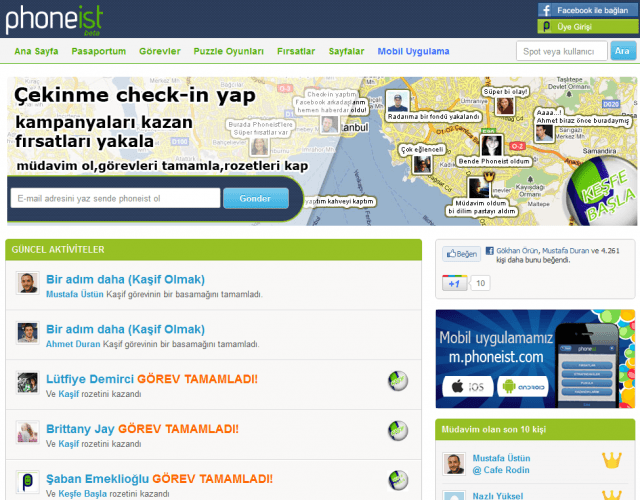The image size is (640, 500).
Task: Focus the e-mail address input field
Action: coord(116,198)
